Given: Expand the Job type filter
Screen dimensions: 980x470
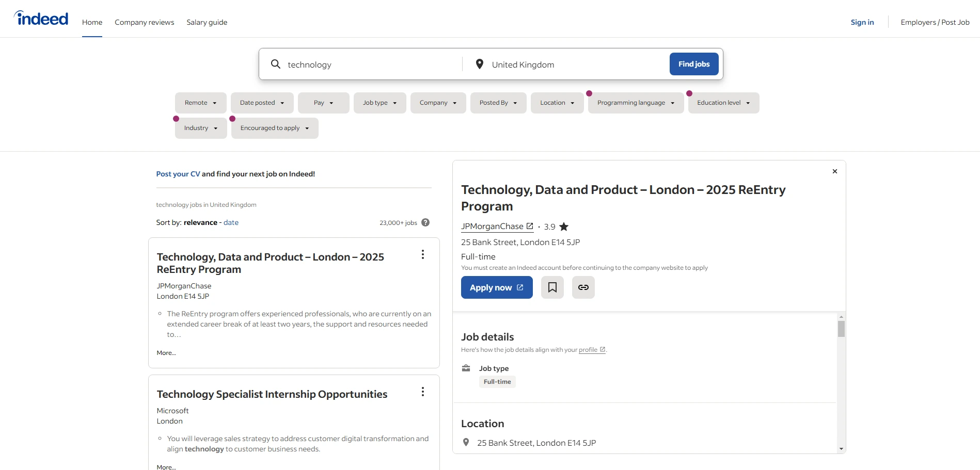Looking at the screenshot, I should tap(380, 103).
